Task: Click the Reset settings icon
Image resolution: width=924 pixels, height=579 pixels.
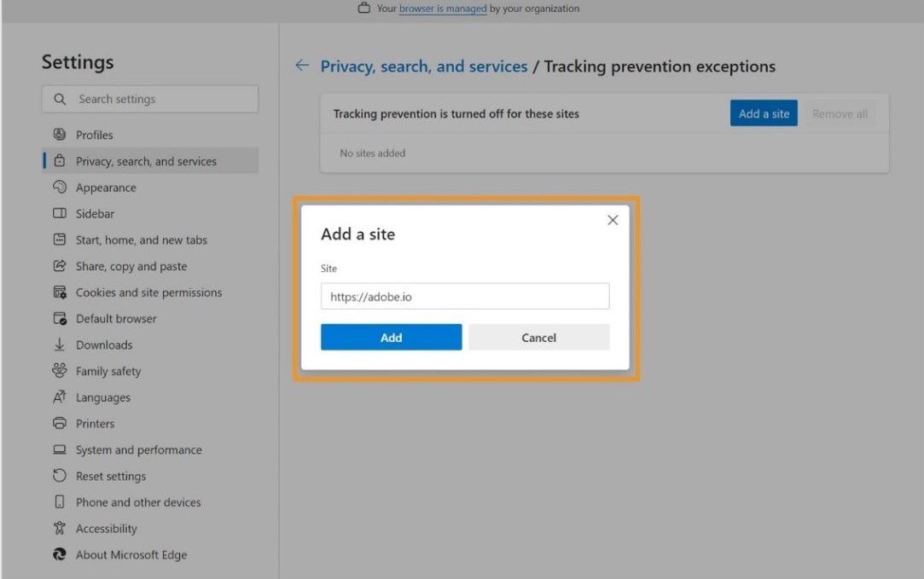Action: [x=59, y=476]
